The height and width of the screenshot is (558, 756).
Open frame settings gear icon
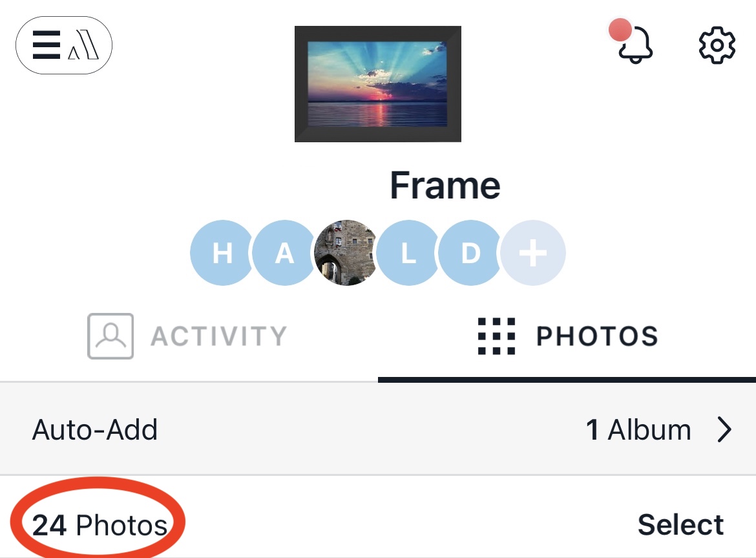(x=717, y=45)
